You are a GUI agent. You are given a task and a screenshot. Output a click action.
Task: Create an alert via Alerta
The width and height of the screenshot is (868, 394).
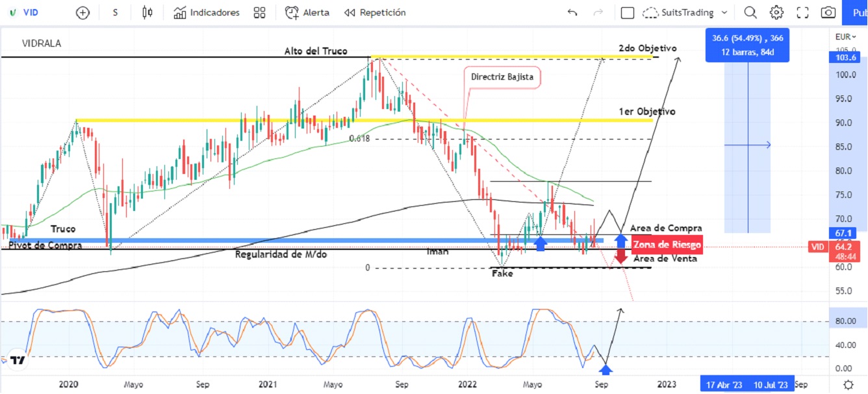[x=307, y=12]
